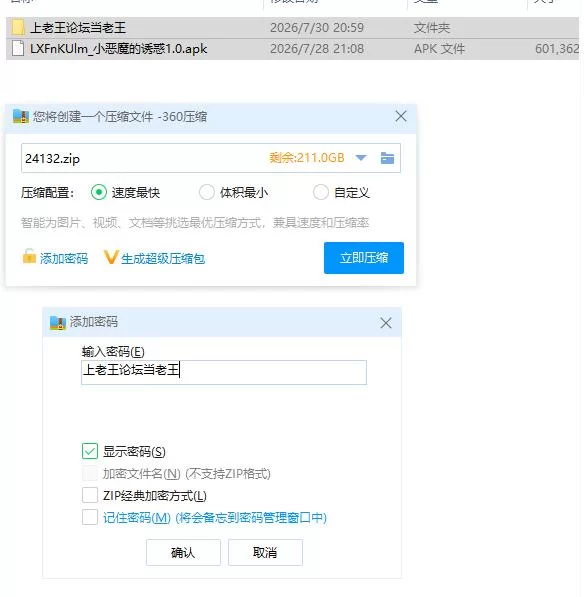This screenshot has width=584, height=597.
Task: Toggle the 加密文件名(N) checkbox
Action: pyautogui.click(x=90, y=473)
